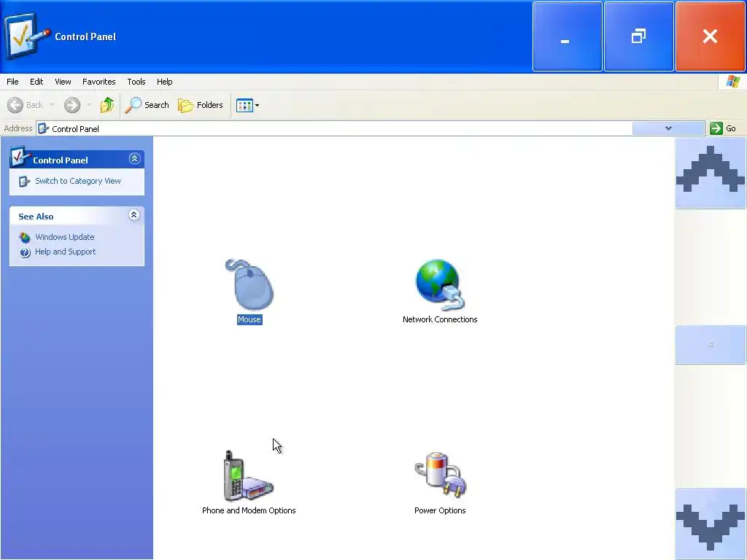The image size is (747, 560).
Task: Click the Forward arrow toolbar icon
Action: point(72,105)
